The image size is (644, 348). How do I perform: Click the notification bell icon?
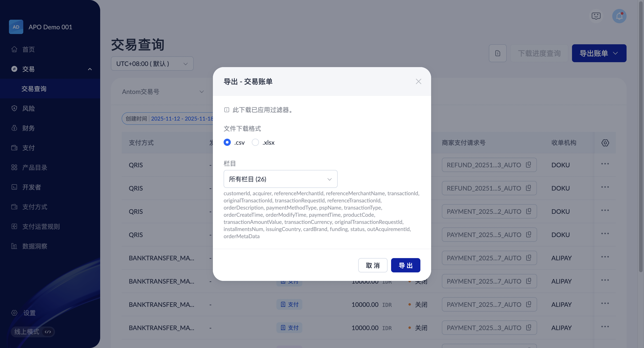(x=619, y=16)
